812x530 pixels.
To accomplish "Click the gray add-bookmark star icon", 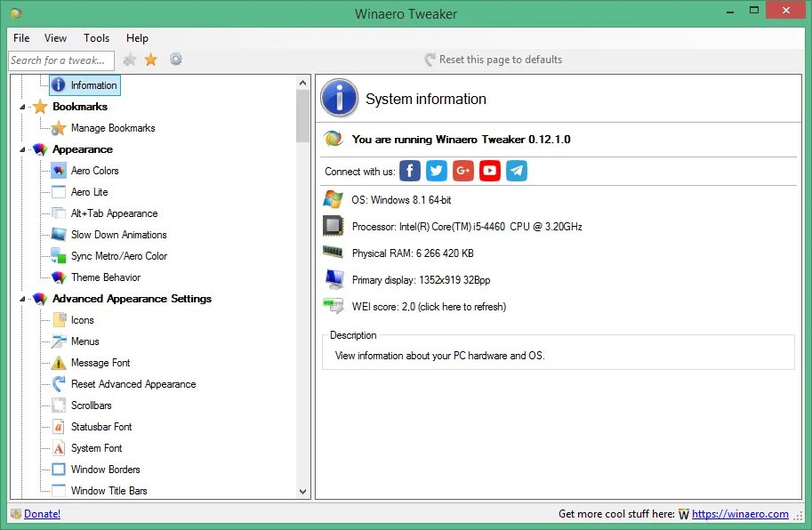I will 130,60.
